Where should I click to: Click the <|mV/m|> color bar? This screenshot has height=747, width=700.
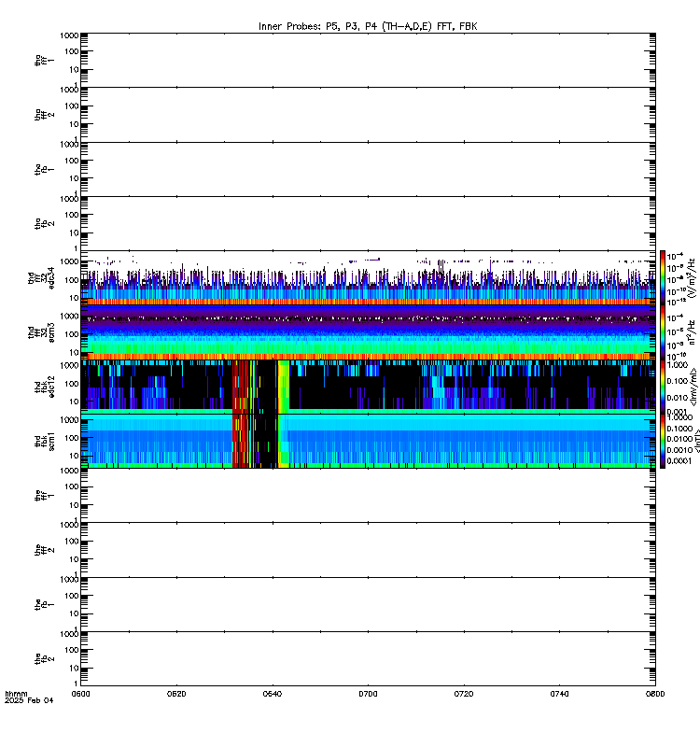click(663, 387)
